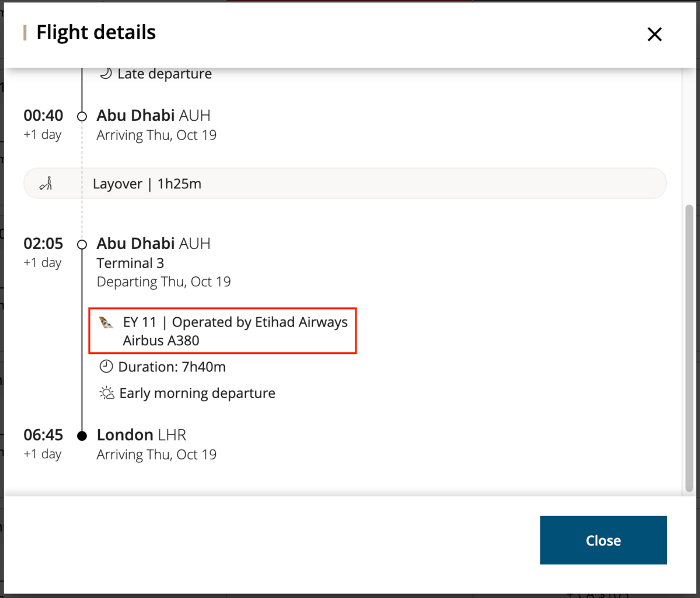Viewport: 700px width, 598px height.
Task: Click the layover walking passenger icon
Action: [x=46, y=183]
